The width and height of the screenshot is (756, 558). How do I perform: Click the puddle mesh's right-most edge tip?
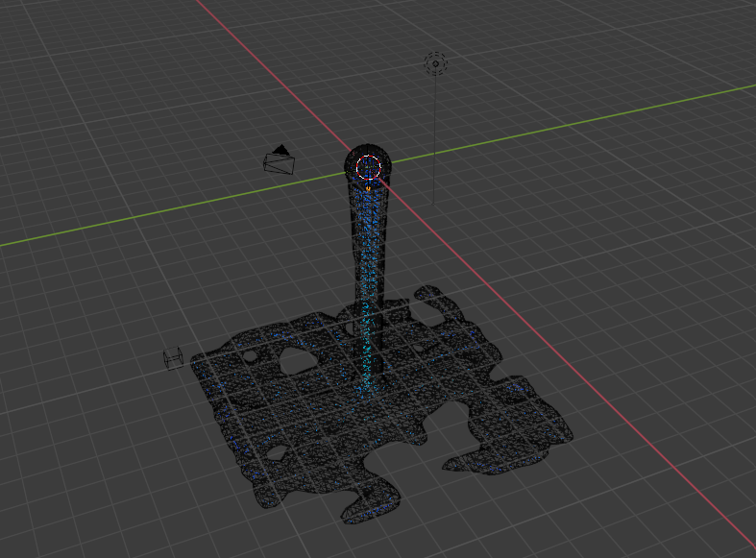[x=571, y=439]
